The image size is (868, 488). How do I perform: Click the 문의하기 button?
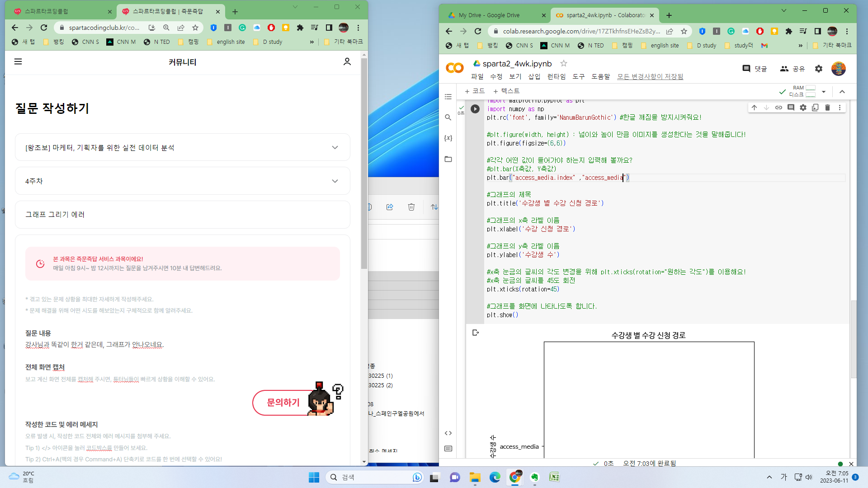[x=283, y=403]
